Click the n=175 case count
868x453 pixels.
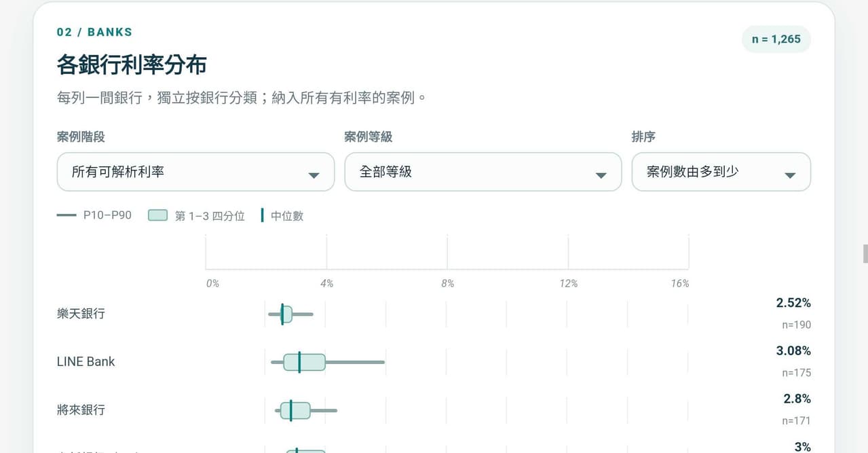[x=796, y=373]
